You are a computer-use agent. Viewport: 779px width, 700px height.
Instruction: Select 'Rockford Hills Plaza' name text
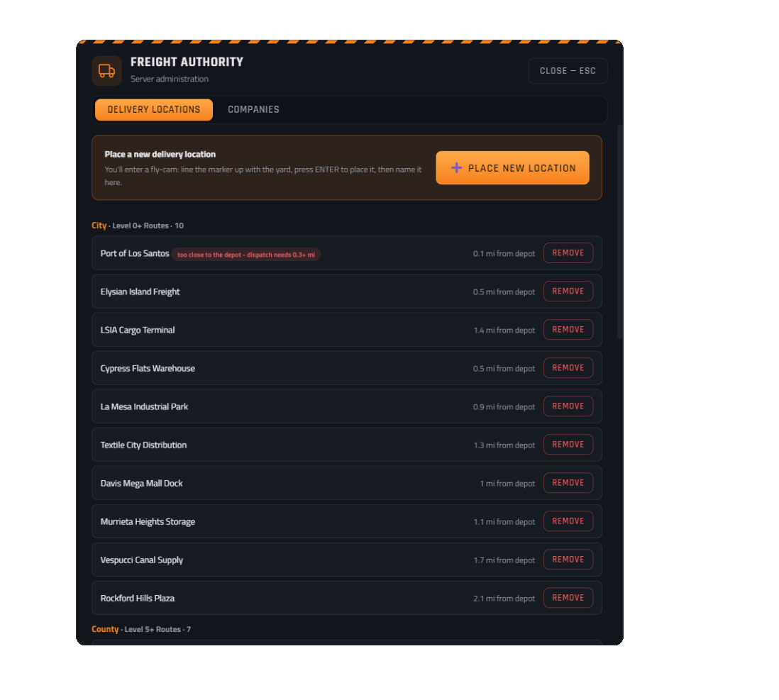(x=138, y=598)
